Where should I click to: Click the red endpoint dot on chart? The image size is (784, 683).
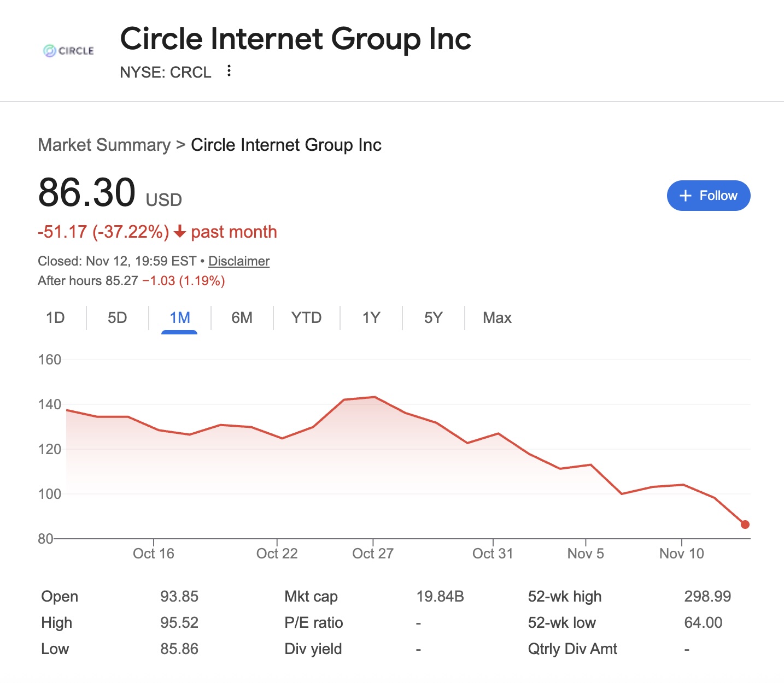click(x=745, y=525)
